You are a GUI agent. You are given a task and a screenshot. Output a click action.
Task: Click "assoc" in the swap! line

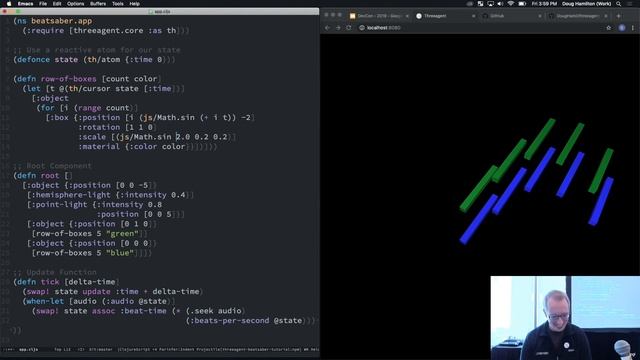(103, 311)
